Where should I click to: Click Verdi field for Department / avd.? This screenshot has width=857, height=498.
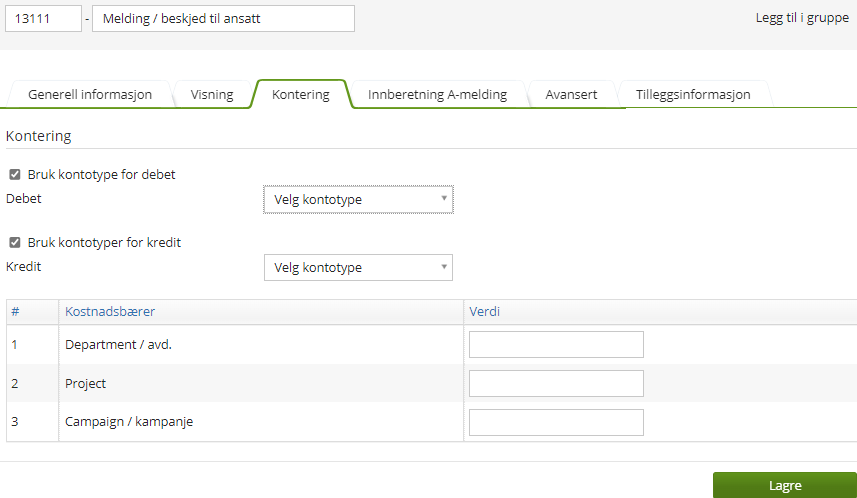(556, 344)
